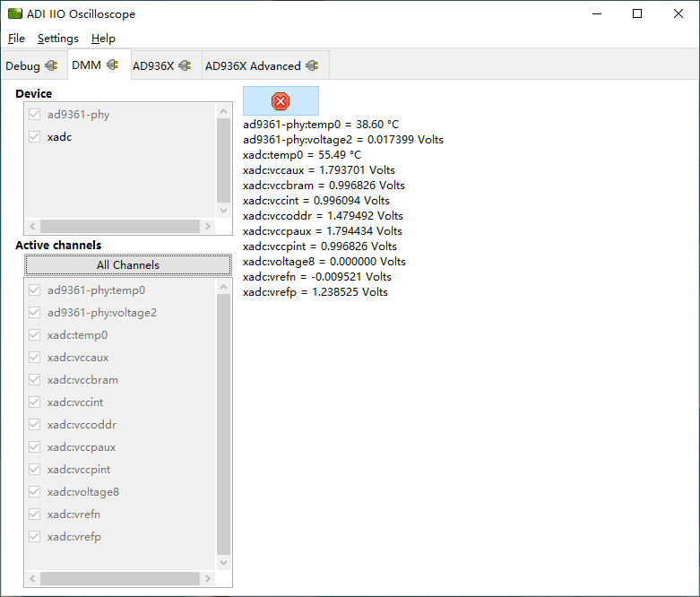Viewport: 700px width, 597px height.
Task: Click Active channels vertical scrollbar thumb
Action: tap(224, 424)
